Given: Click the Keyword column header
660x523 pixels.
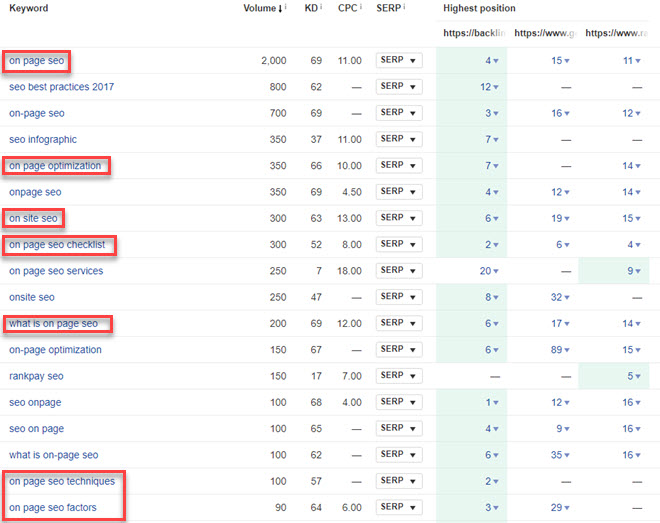Looking at the screenshot, I should [x=26, y=9].
